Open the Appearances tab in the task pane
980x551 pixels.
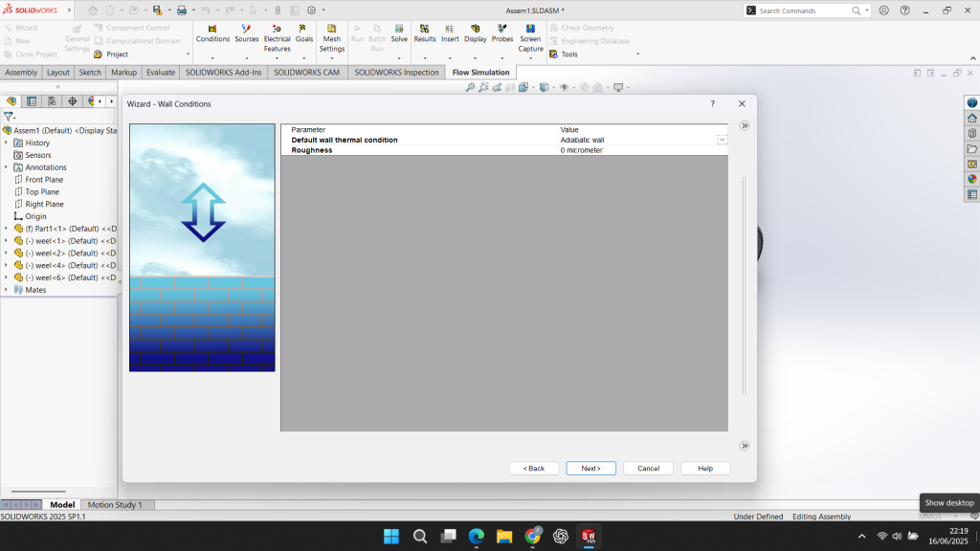[971, 179]
